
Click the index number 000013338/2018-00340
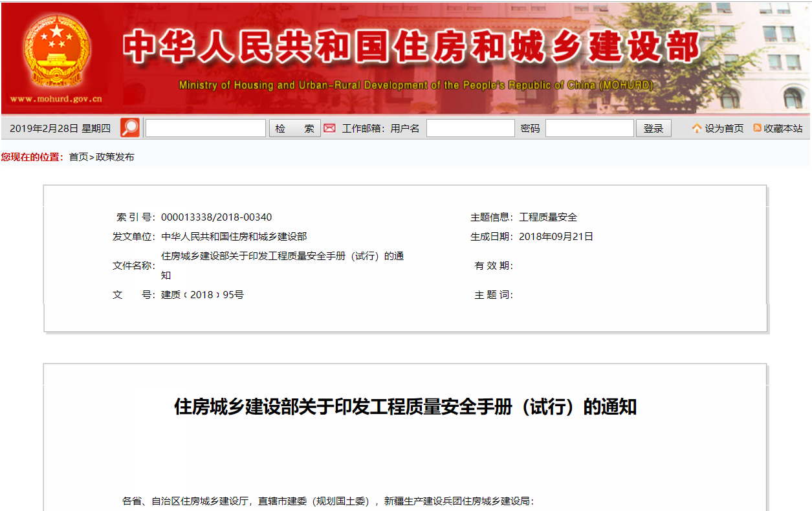pyautogui.click(x=216, y=217)
